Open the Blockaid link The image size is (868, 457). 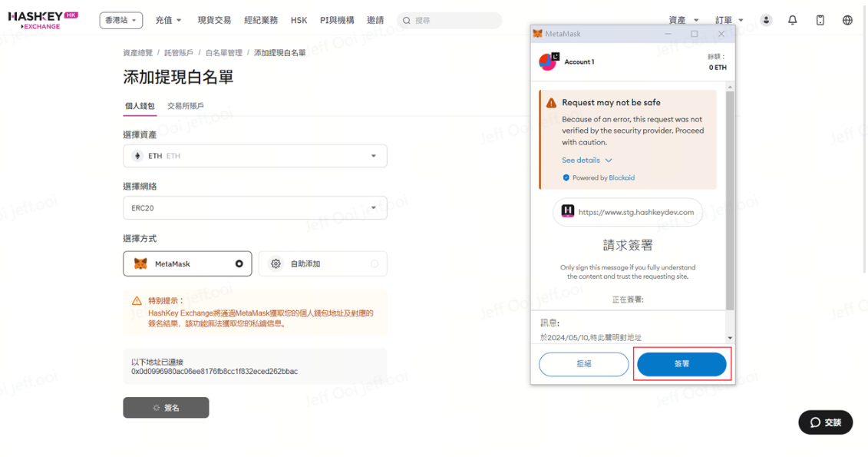[x=622, y=178]
